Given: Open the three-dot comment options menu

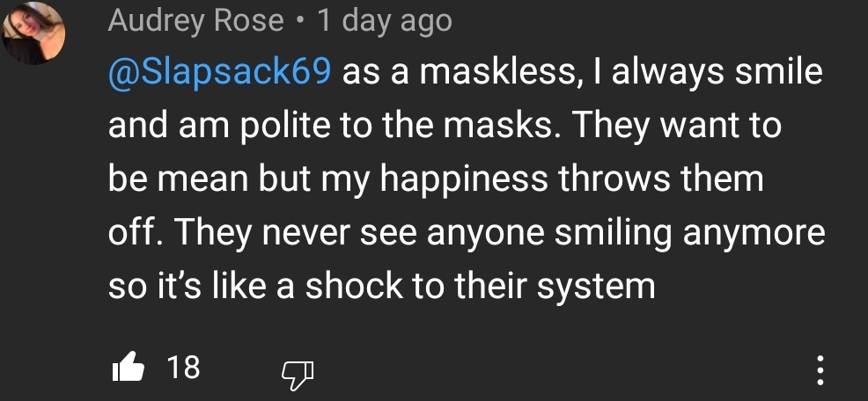Looking at the screenshot, I should (820, 370).
